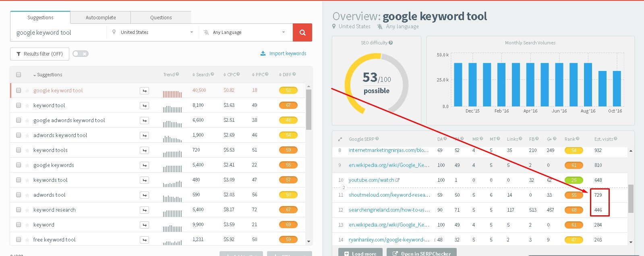Star the keyword tool suggestion
This screenshot has width=644, height=256.
tap(27, 106)
